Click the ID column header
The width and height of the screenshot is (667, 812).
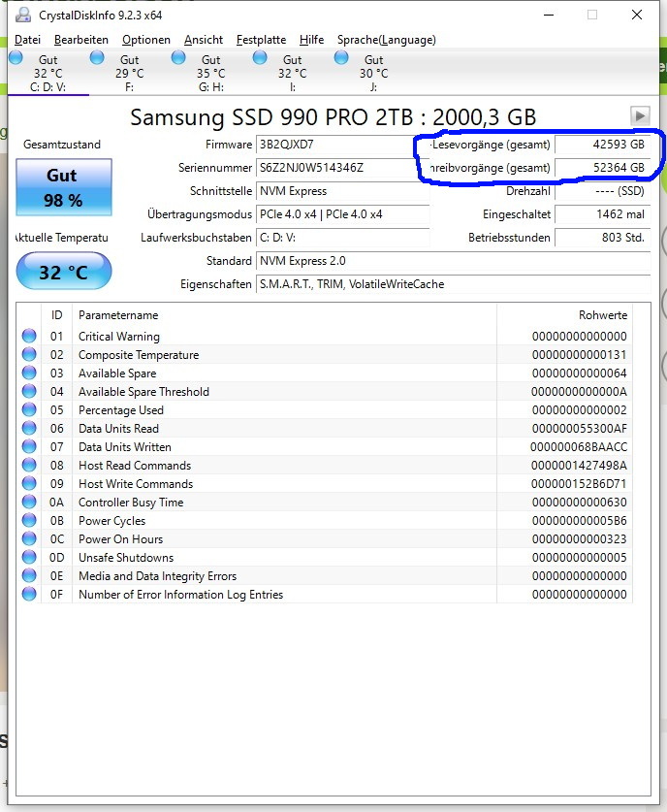tap(57, 315)
